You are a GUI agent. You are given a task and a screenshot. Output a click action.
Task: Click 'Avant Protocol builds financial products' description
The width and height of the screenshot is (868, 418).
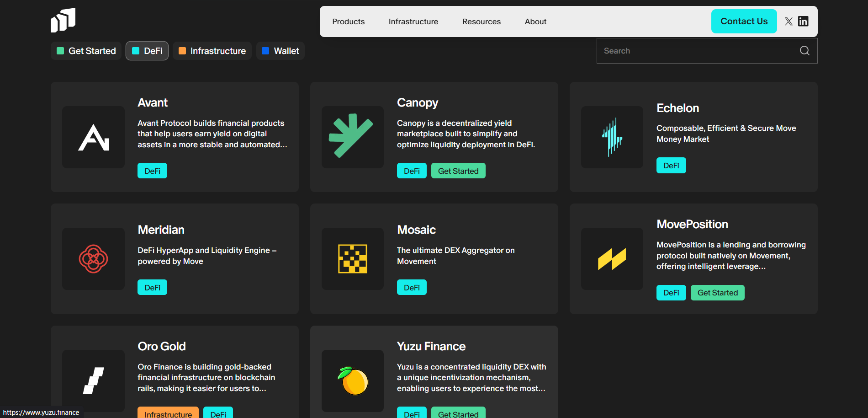point(212,134)
